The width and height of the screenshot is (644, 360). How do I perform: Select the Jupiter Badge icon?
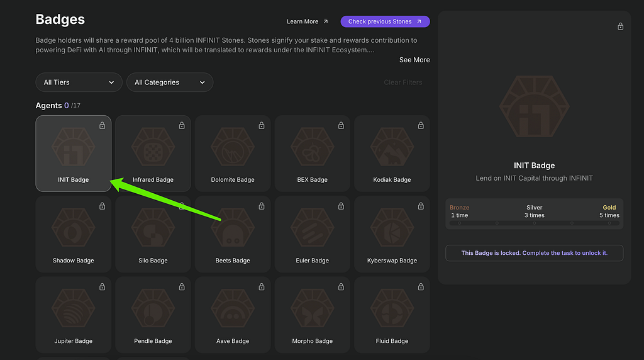click(73, 308)
